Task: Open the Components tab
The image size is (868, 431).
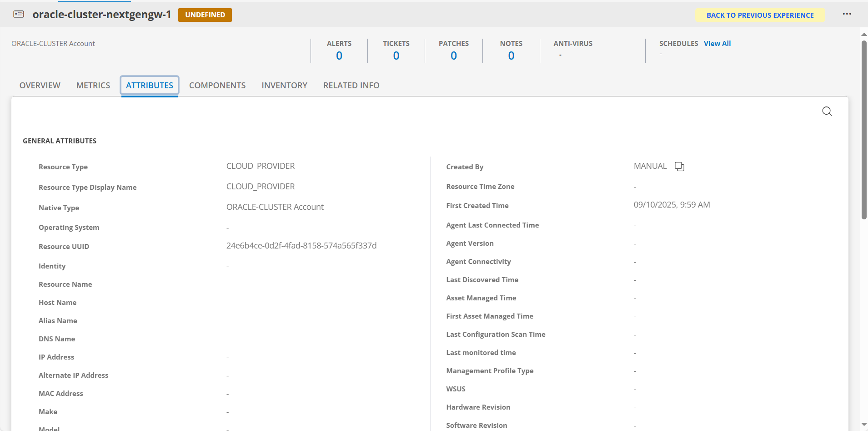Action: point(217,86)
